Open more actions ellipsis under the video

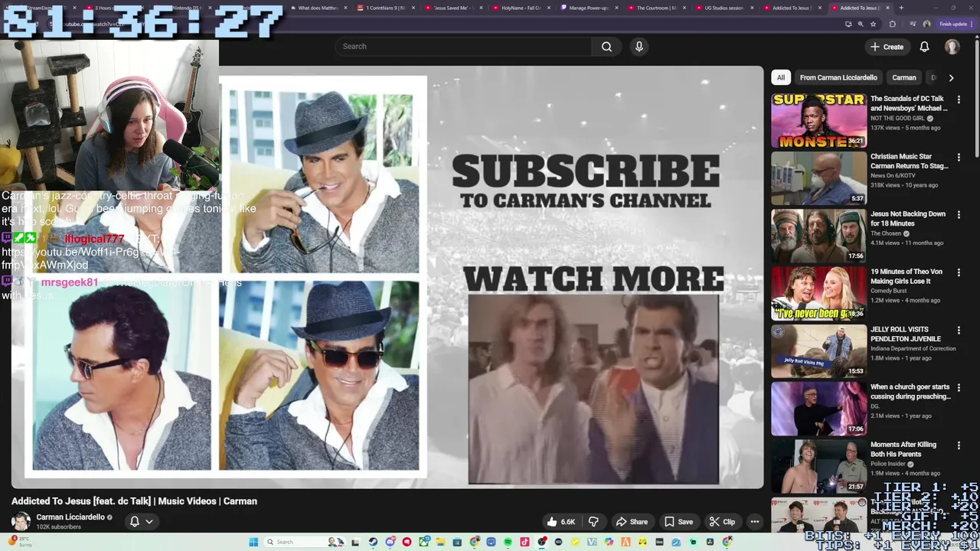pyautogui.click(x=754, y=522)
